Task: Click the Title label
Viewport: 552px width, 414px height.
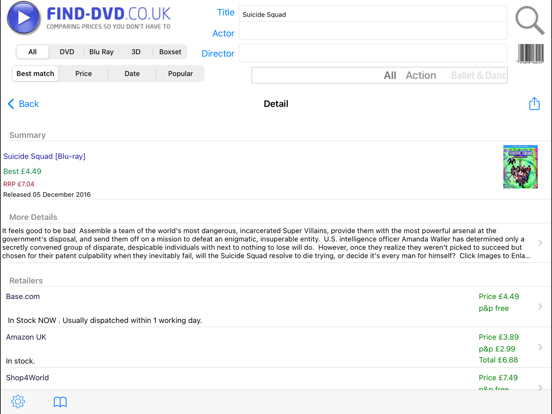Action: (226, 13)
